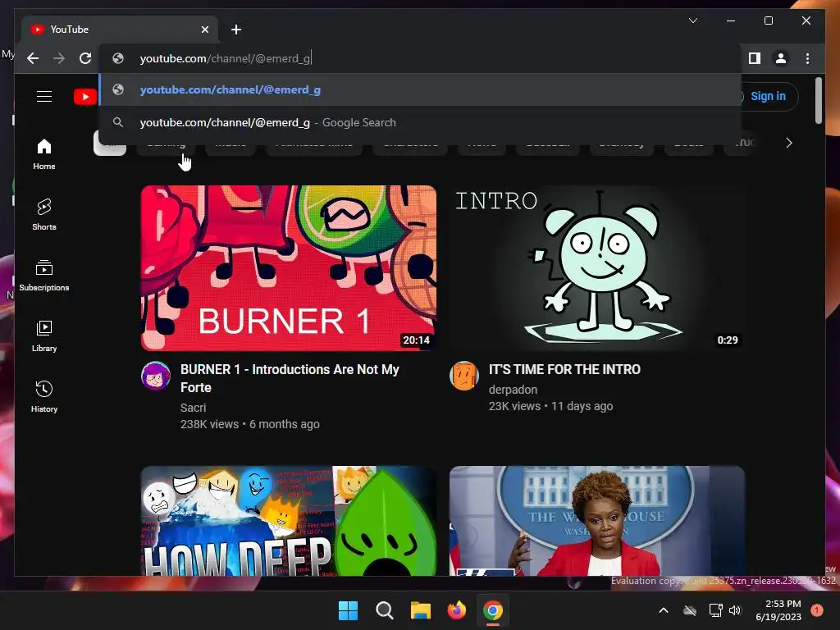Toggle the Chrome side panel
840x630 pixels.
click(x=755, y=58)
